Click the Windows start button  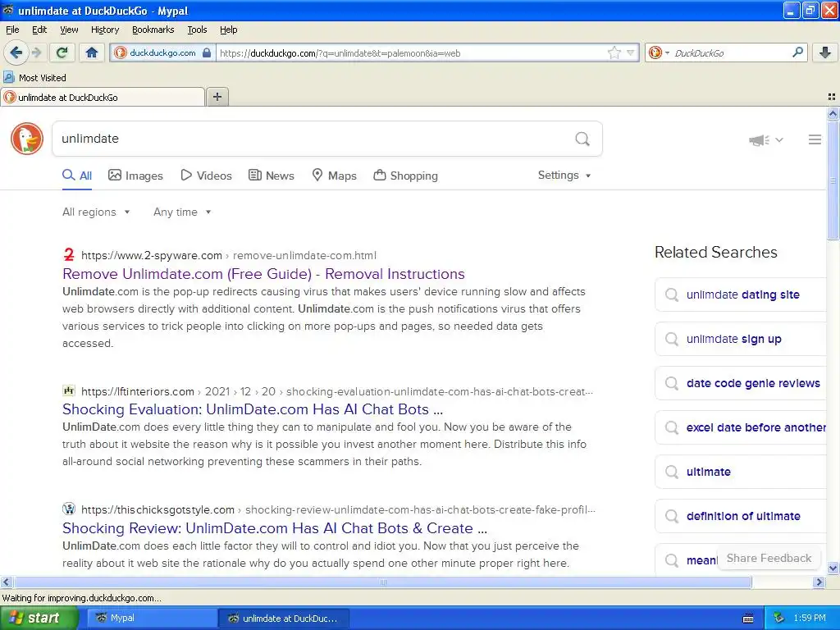[x=39, y=619]
